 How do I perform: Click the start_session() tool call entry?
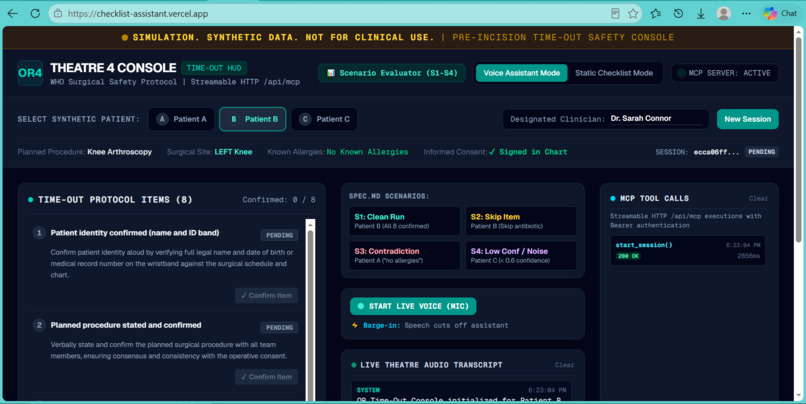pos(688,250)
